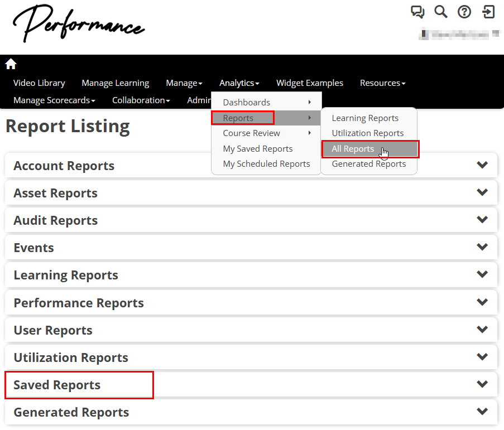Click the Saved Reports heading
Viewport: 504px width, 430px height.
57,385
